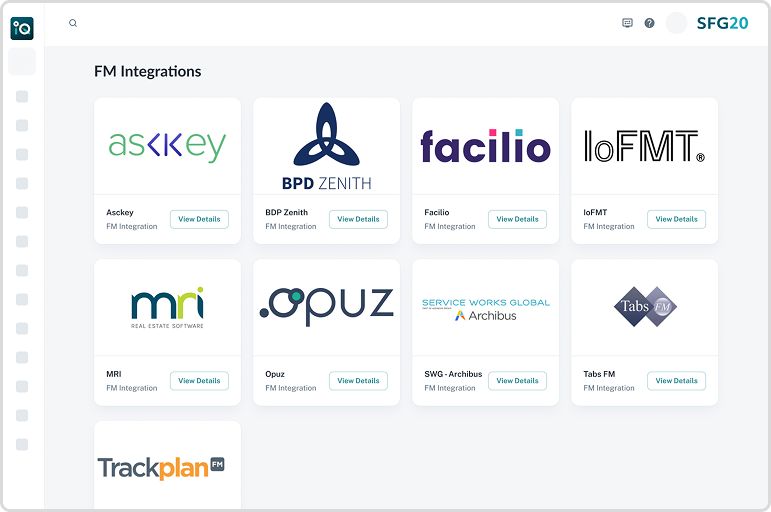Click the MRI card title text

[x=114, y=374]
